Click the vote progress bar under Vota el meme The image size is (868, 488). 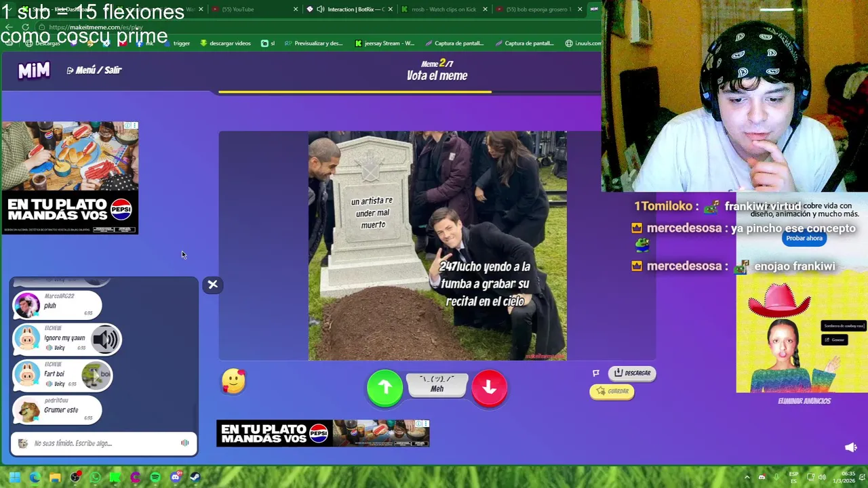pyautogui.click(x=410, y=91)
